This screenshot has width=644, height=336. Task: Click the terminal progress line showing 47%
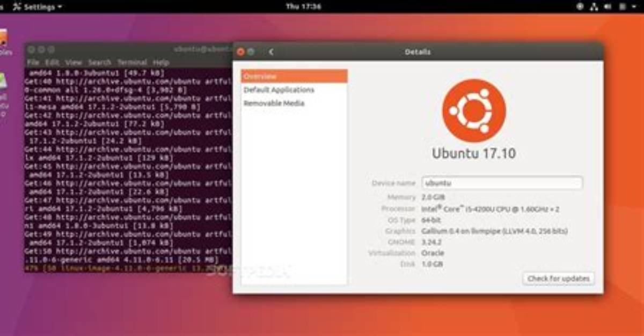pyautogui.click(x=128, y=267)
